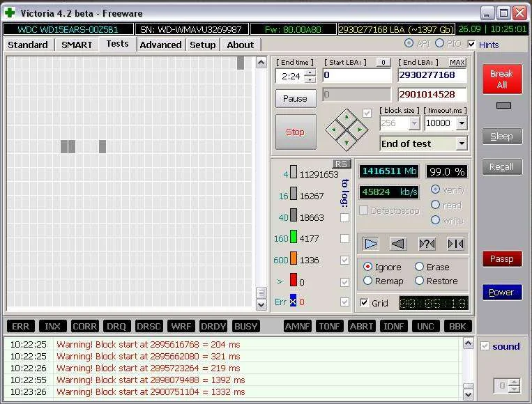
Task: Click the INX status indicator
Action: pyautogui.click(x=52, y=327)
